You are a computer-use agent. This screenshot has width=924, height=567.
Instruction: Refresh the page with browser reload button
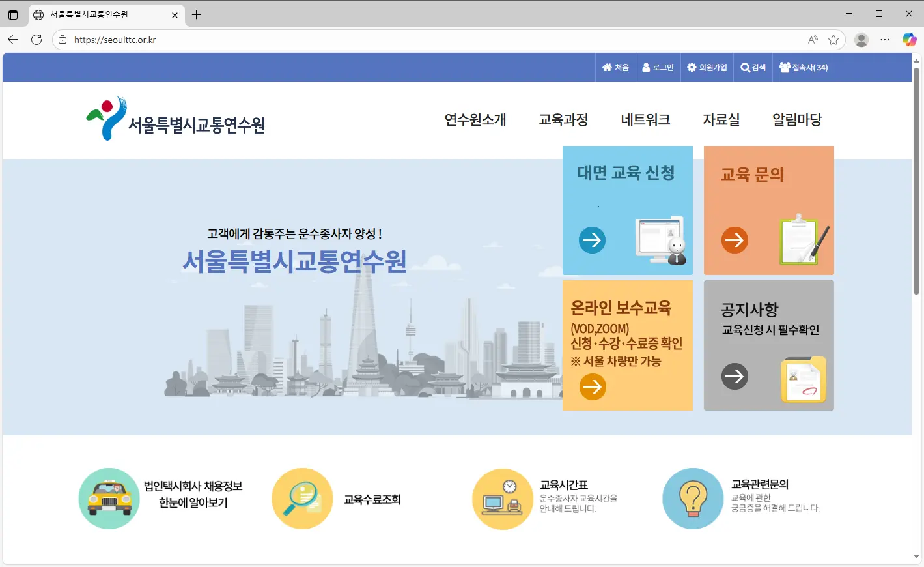36,40
